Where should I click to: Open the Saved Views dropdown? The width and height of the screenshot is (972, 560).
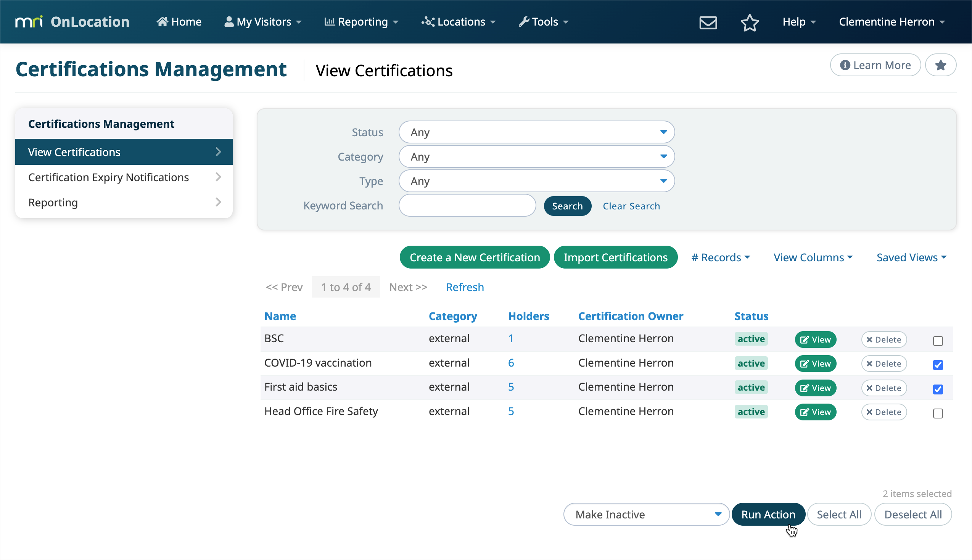click(x=911, y=257)
